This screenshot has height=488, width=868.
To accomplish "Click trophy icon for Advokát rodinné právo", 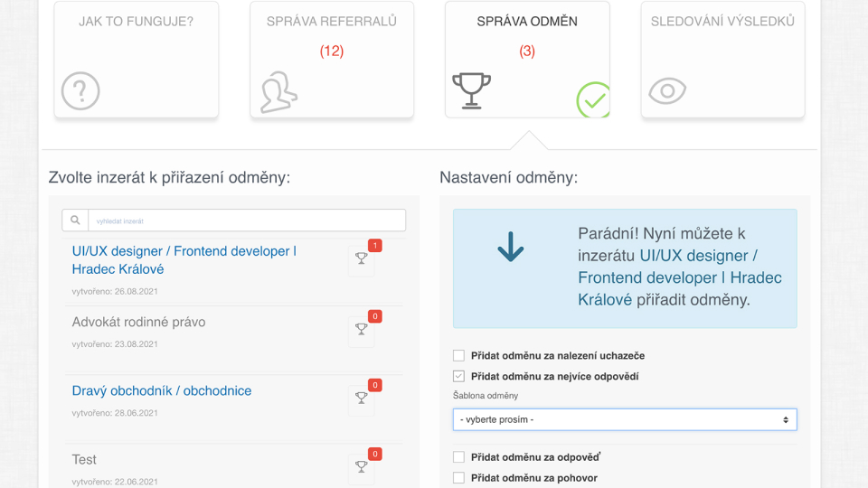I will pyautogui.click(x=361, y=330).
